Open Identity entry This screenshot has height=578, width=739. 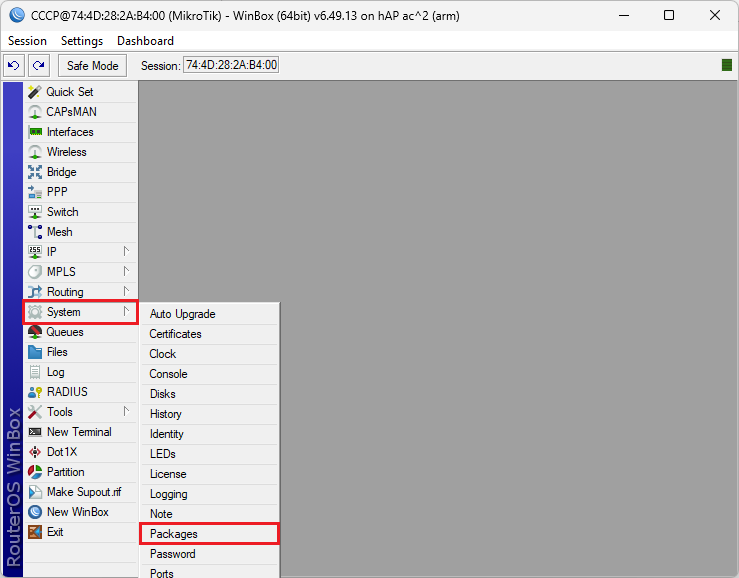209,434
